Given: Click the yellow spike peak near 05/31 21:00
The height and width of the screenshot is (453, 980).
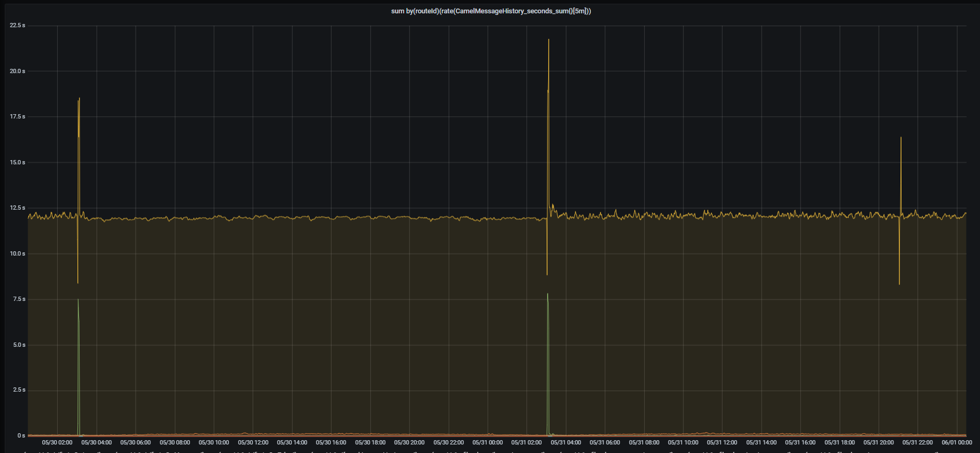Looking at the screenshot, I should 901,138.
